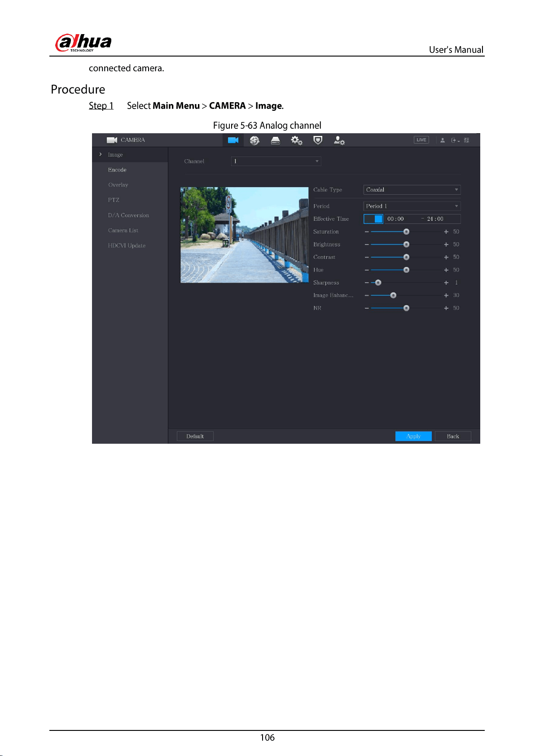Decrease Hue with minus icon
The image size is (535, 756).
pos(367,270)
